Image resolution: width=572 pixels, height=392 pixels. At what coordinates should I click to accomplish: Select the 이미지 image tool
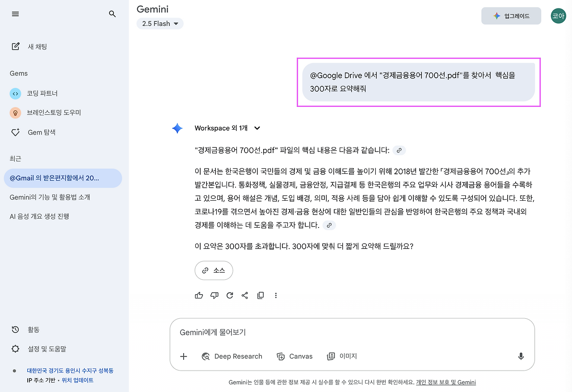click(x=342, y=356)
